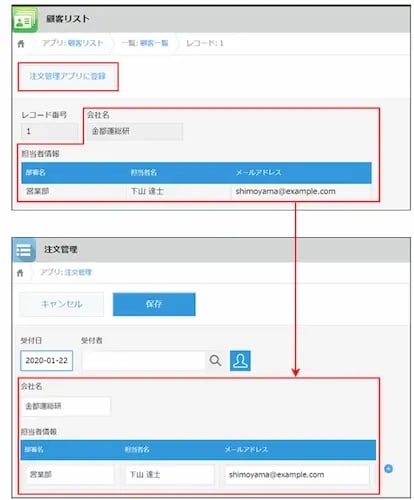Image resolution: width=414 pixels, height=500 pixels.
Task: Go home from 顧客リスト breadcrumb
Action: tap(21, 44)
